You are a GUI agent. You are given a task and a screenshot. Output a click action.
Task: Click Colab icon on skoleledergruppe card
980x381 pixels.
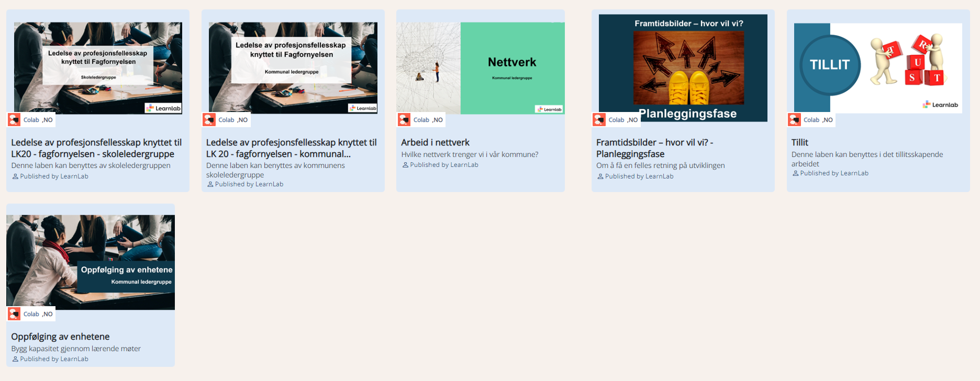pyautogui.click(x=14, y=120)
